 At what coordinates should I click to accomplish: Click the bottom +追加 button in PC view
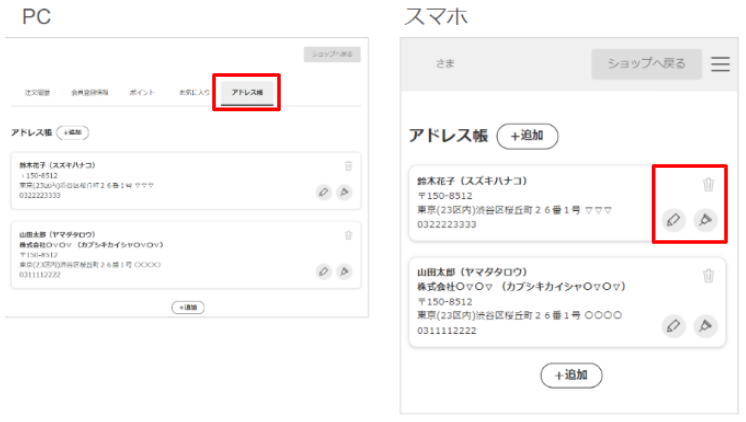(x=187, y=307)
